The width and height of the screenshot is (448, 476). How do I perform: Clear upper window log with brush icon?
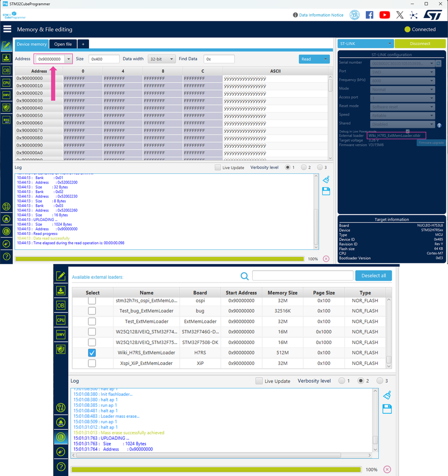[x=326, y=180]
